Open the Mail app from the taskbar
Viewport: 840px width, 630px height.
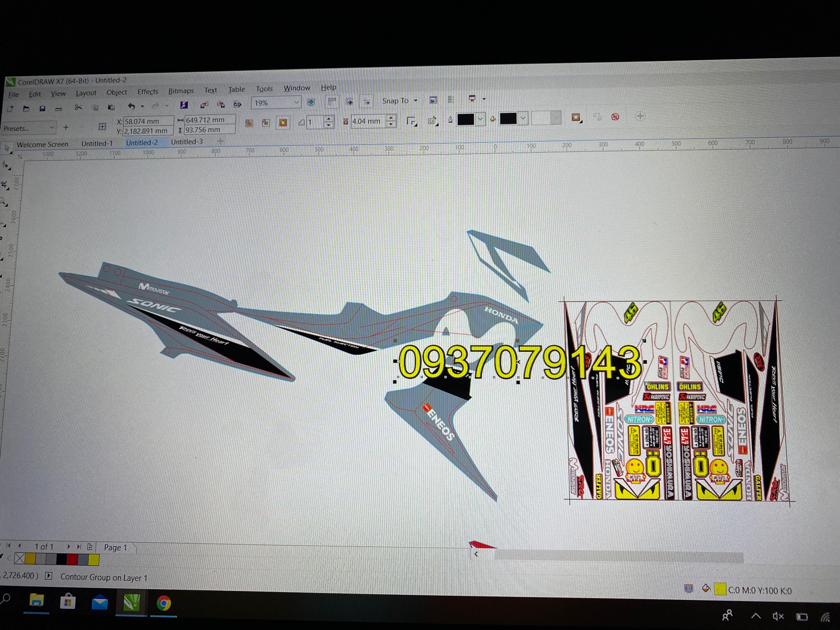coord(100,603)
